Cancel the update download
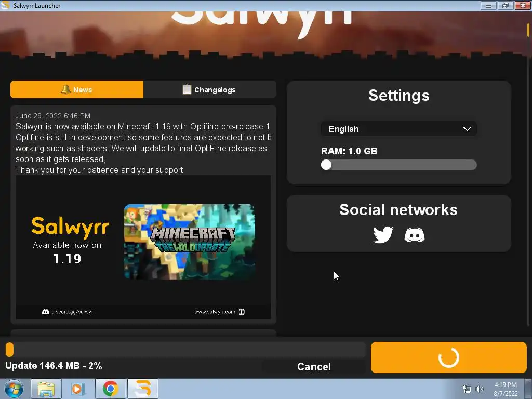The width and height of the screenshot is (532, 399). (x=314, y=366)
